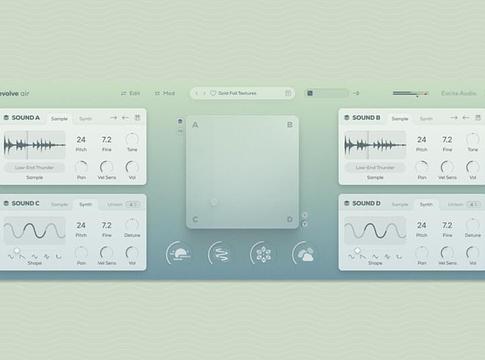Click the Pitch value 24 in Sound D
The image size is (485, 360).
[422, 225]
